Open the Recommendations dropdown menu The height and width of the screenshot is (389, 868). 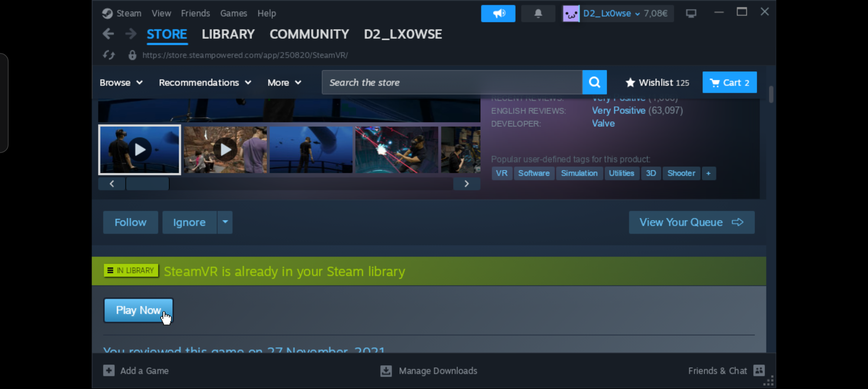205,82
